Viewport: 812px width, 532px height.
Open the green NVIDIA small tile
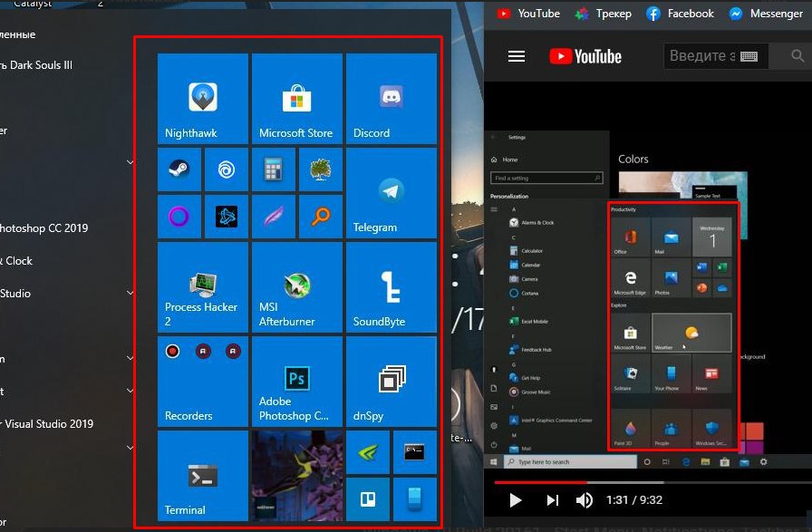click(368, 452)
